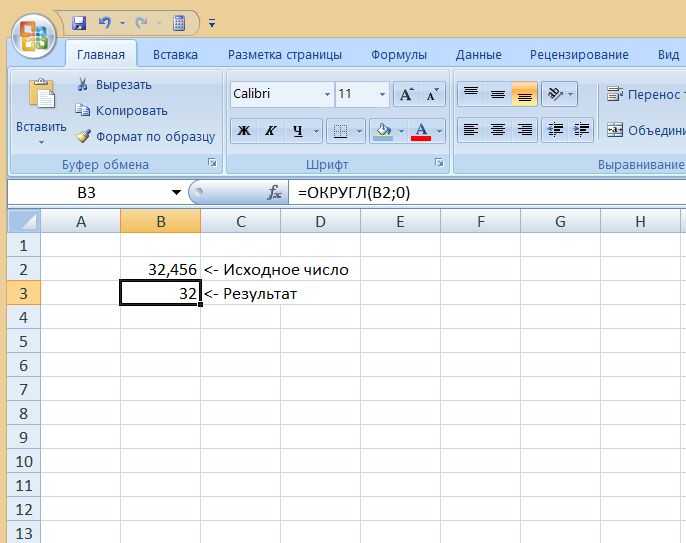Toggle Перенос text wrapping
The image size is (686, 543).
click(x=645, y=94)
